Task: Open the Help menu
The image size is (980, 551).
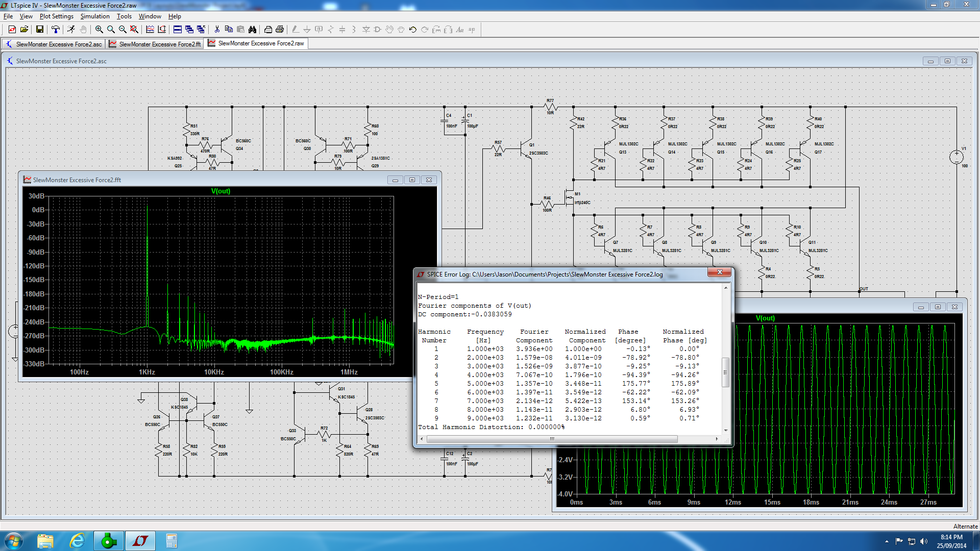Action: click(175, 16)
